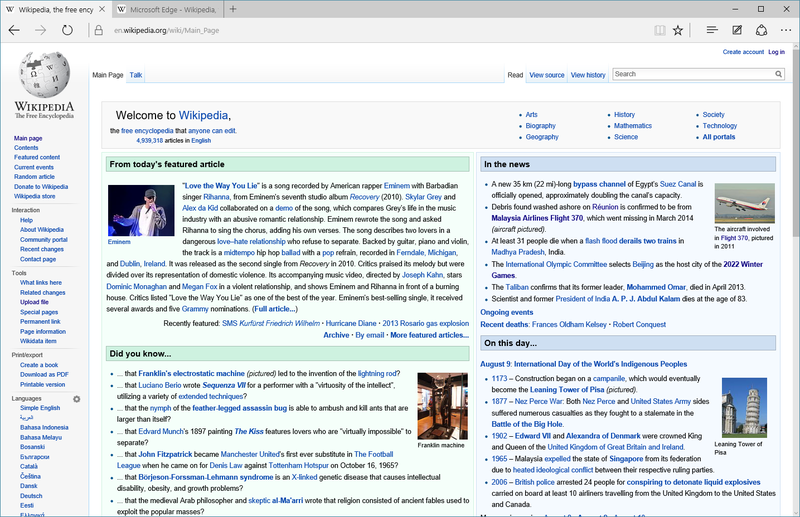Open Ongoing events link
The height and width of the screenshot is (517, 800).
click(507, 312)
